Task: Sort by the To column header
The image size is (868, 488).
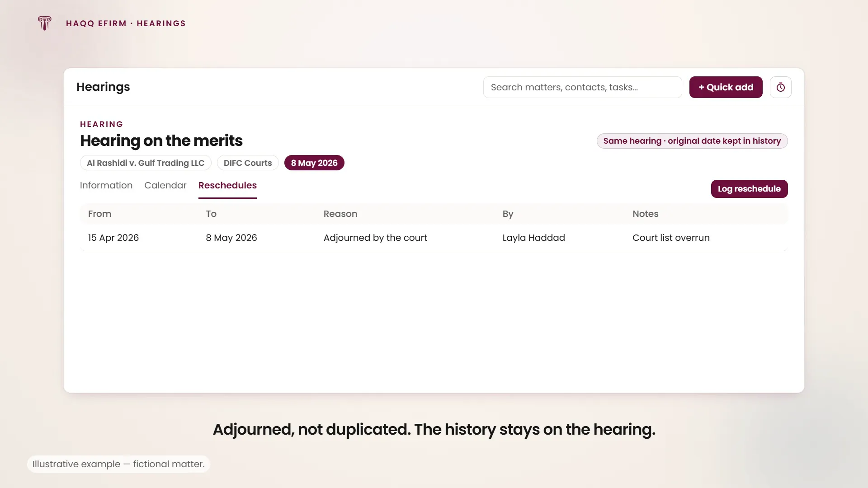Action: 211,214
